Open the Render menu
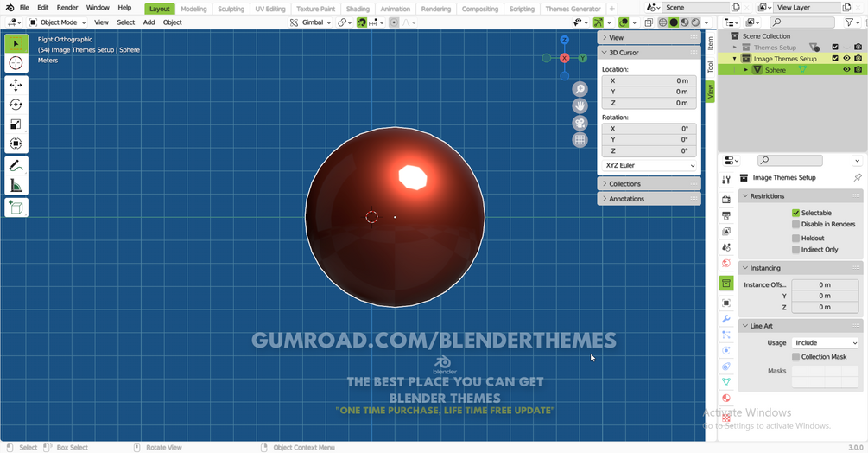The height and width of the screenshot is (453, 868). (x=67, y=8)
